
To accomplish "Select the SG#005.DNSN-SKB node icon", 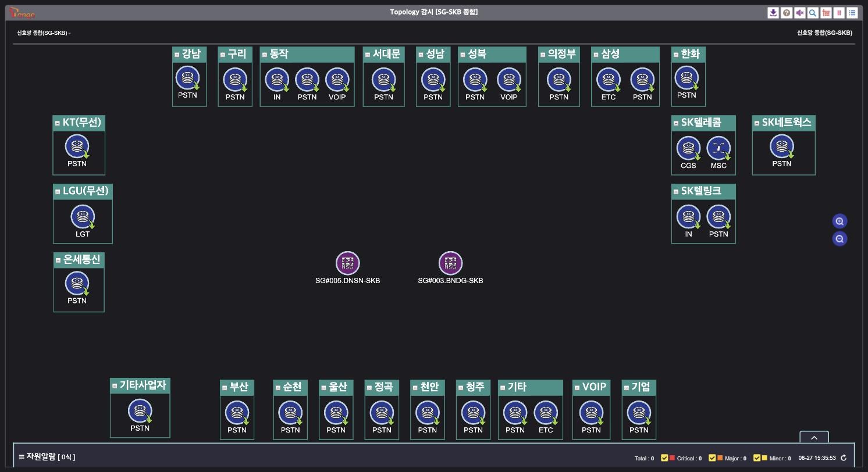I will click(348, 263).
